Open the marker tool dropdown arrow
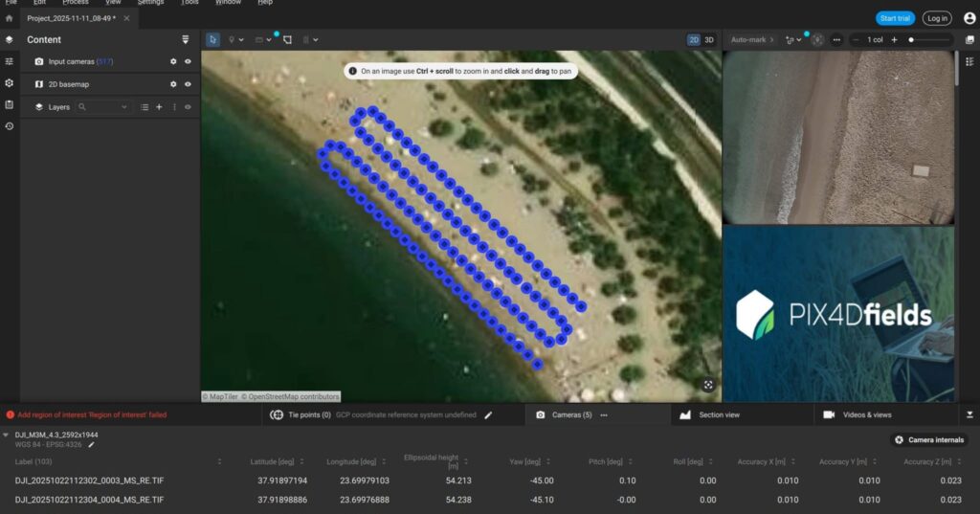 [x=241, y=40]
